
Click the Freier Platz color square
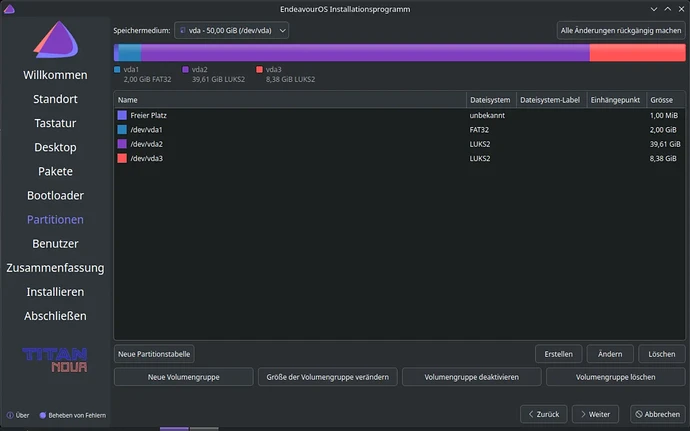122,115
